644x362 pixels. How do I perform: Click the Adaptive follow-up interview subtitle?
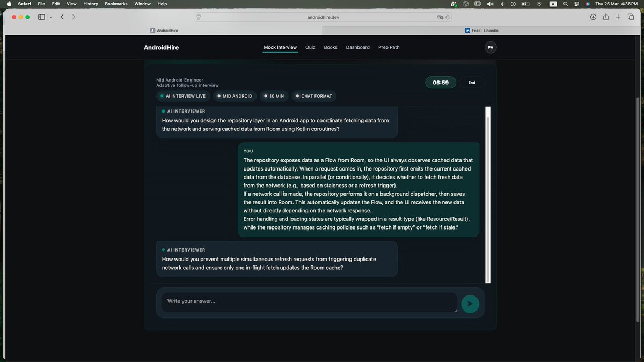pyautogui.click(x=187, y=85)
